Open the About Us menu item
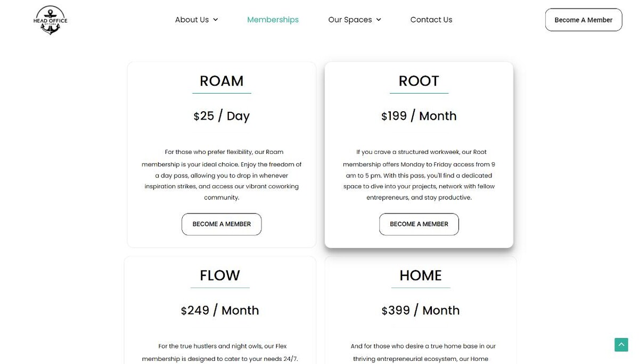Image resolution: width=639 pixels, height=364 pixels. click(x=192, y=20)
